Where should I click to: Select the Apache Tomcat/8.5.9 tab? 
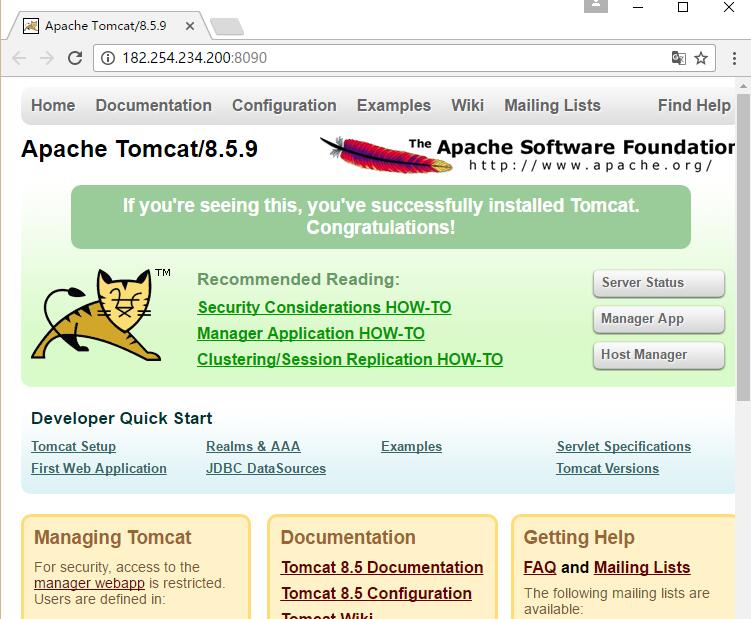[x=108, y=26]
